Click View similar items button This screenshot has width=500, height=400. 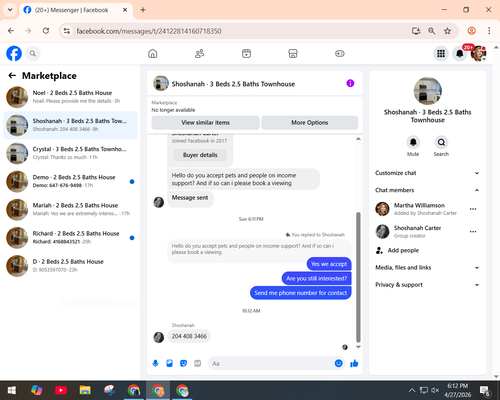pyautogui.click(x=205, y=123)
